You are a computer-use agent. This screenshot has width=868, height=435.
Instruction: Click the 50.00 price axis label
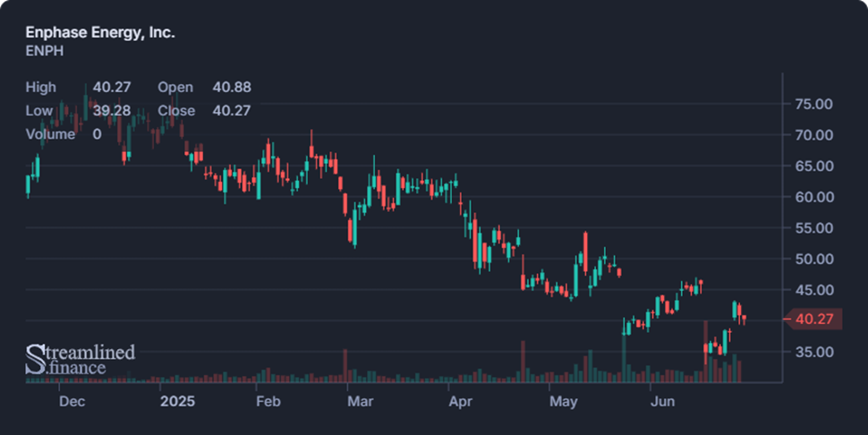813,259
